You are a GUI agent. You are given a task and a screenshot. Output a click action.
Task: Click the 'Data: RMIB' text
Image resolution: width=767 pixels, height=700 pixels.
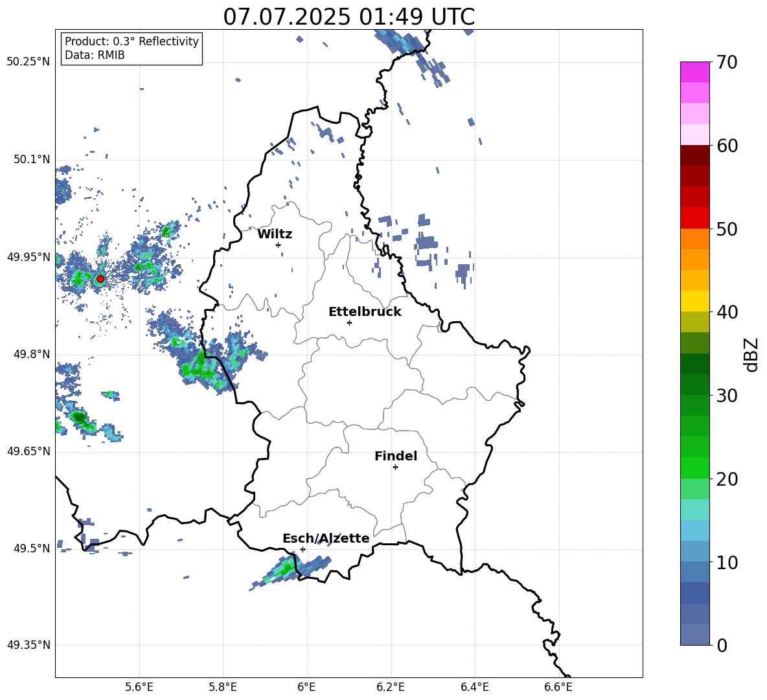(95, 55)
